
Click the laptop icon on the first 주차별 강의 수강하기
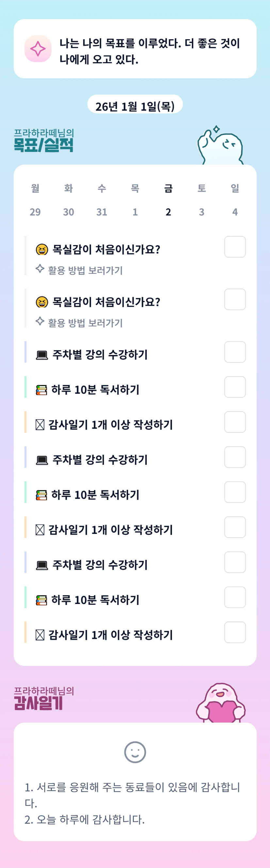[x=42, y=355]
